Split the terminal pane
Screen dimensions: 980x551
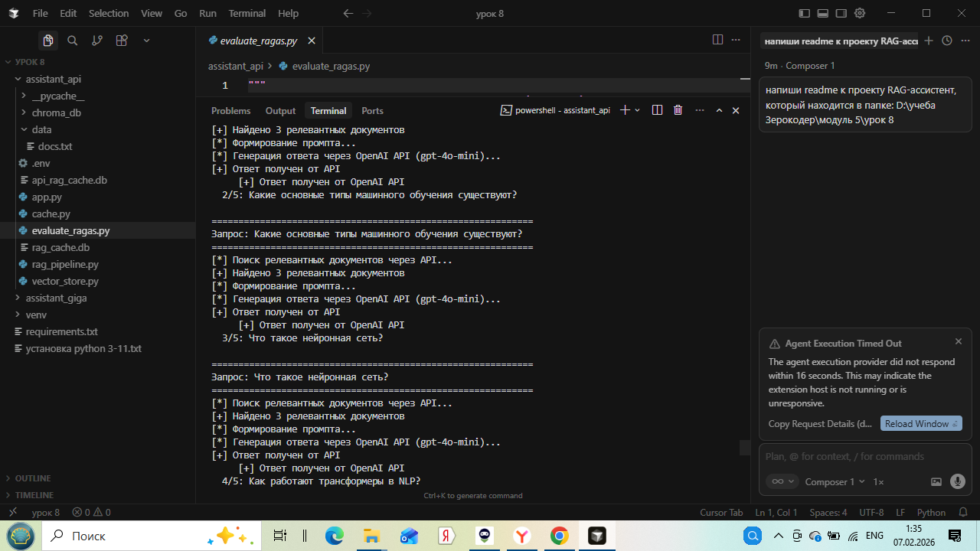click(x=657, y=110)
